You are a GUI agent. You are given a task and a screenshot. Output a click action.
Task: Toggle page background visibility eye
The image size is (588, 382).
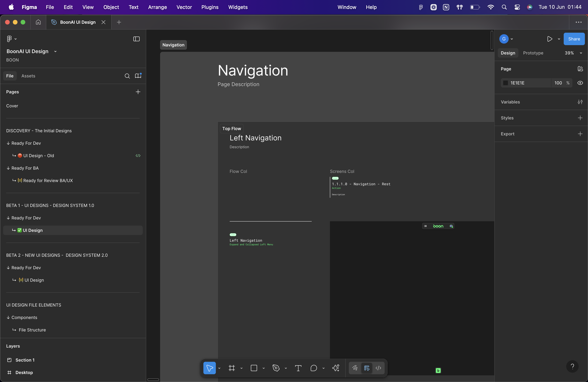pos(580,83)
